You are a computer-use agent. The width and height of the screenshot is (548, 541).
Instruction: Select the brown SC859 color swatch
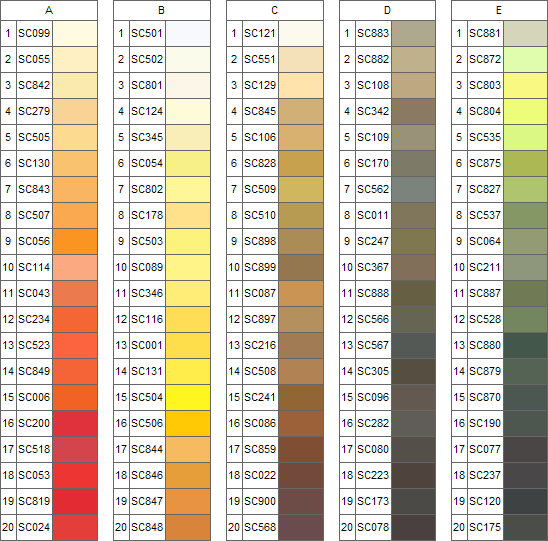click(301, 449)
